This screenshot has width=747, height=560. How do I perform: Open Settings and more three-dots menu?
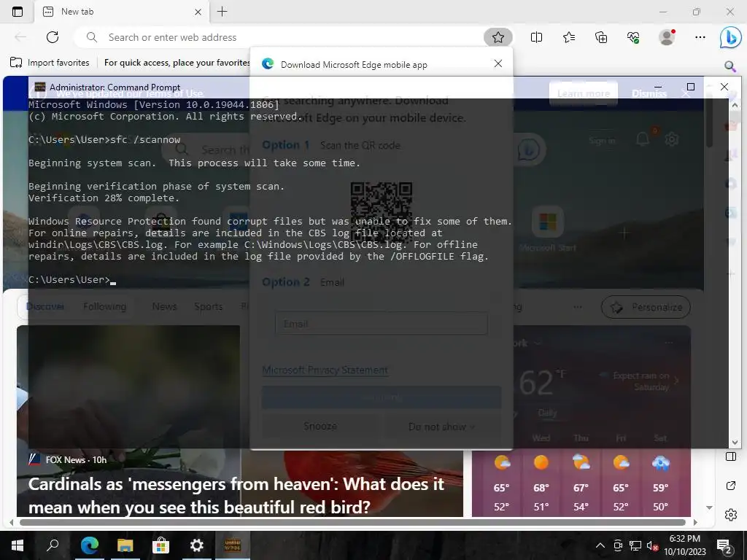coord(700,37)
